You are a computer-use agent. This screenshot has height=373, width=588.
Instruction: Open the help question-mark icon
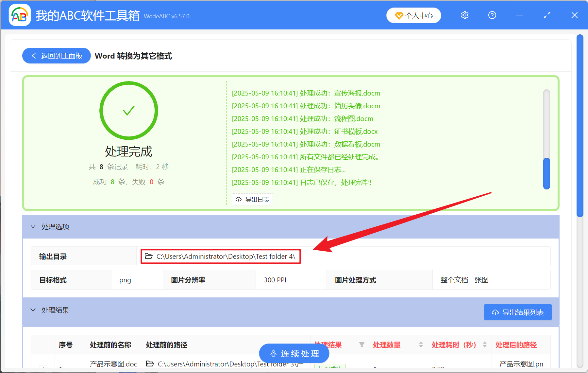pos(492,15)
